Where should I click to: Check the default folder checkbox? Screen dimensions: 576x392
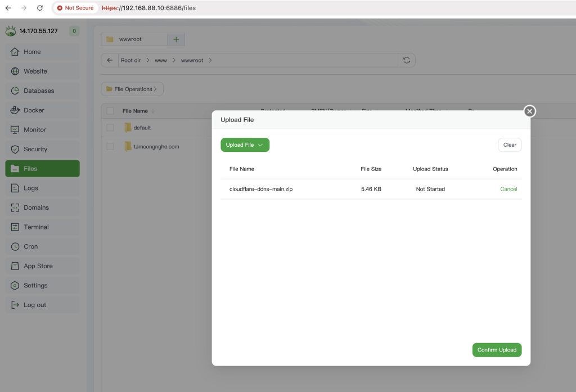(x=110, y=128)
